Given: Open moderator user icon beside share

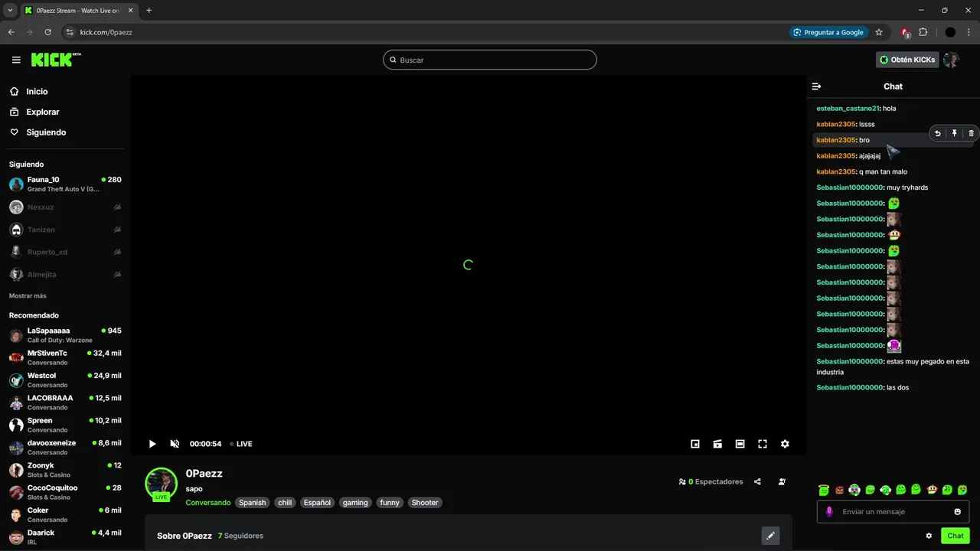Looking at the screenshot, I should (782, 482).
